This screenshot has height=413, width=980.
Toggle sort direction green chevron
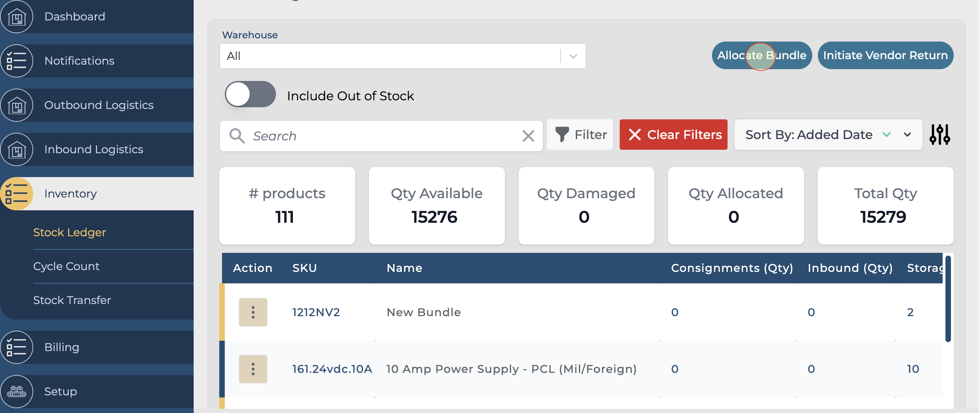tap(886, 135)
